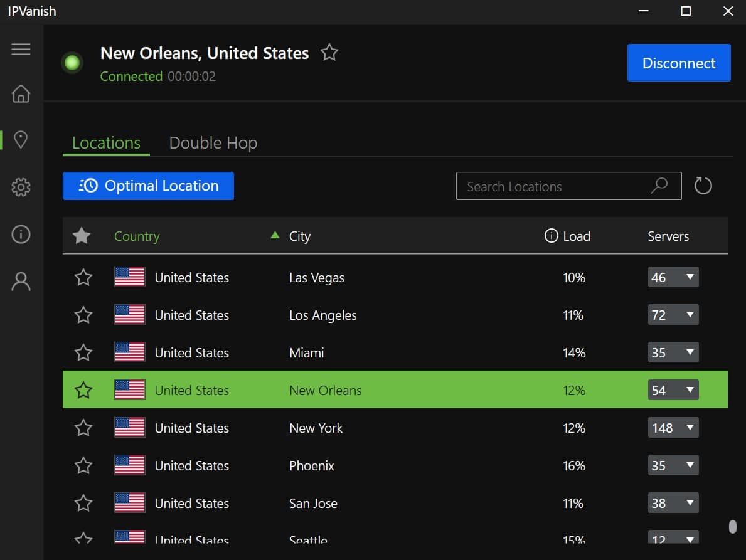Screen dimensions: 746x560
Task: Click the vertical scrollbar thumb
Action: (x=733, y=527)
